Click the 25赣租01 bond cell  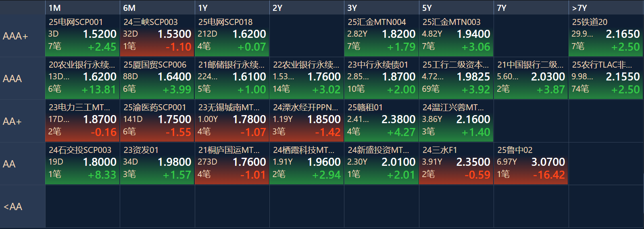[381, 120]
